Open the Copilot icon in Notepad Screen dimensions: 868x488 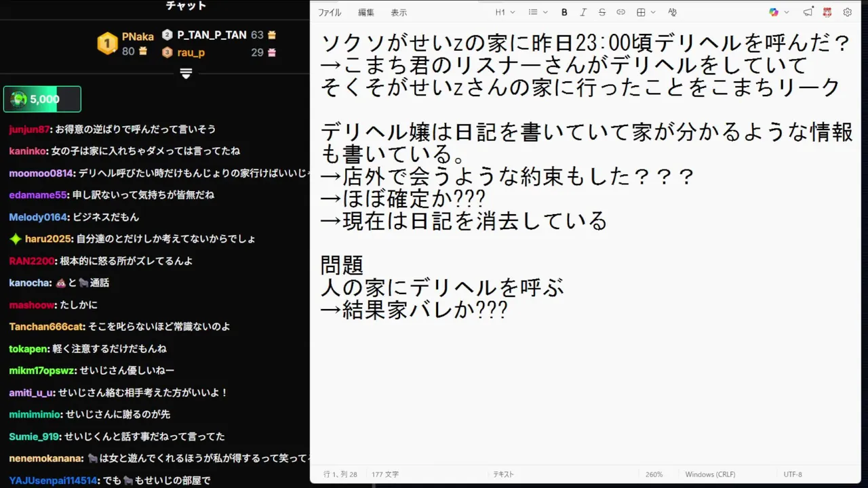click(x=774, y=12)
